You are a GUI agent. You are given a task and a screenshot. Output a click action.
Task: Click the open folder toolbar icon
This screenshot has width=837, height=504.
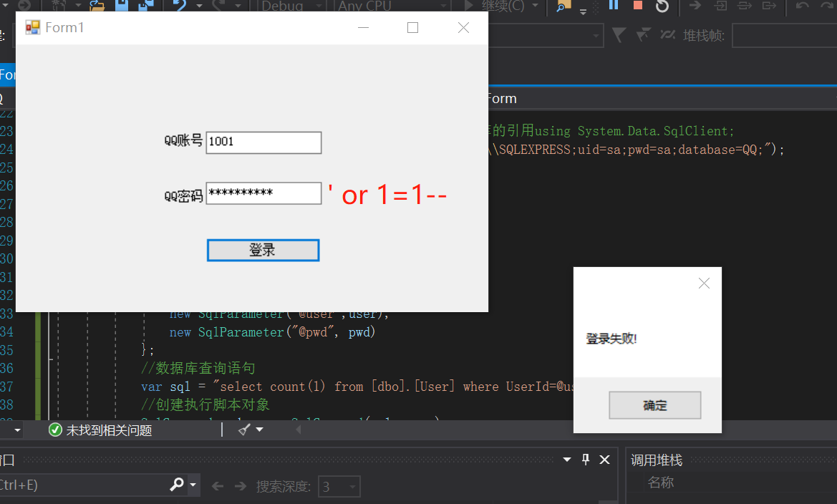[97, 6]
